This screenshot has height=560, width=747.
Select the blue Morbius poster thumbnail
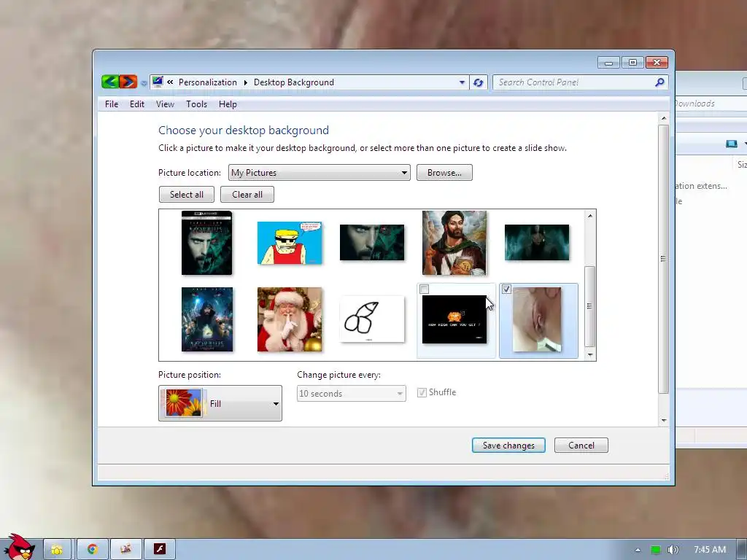pos(207,319)
